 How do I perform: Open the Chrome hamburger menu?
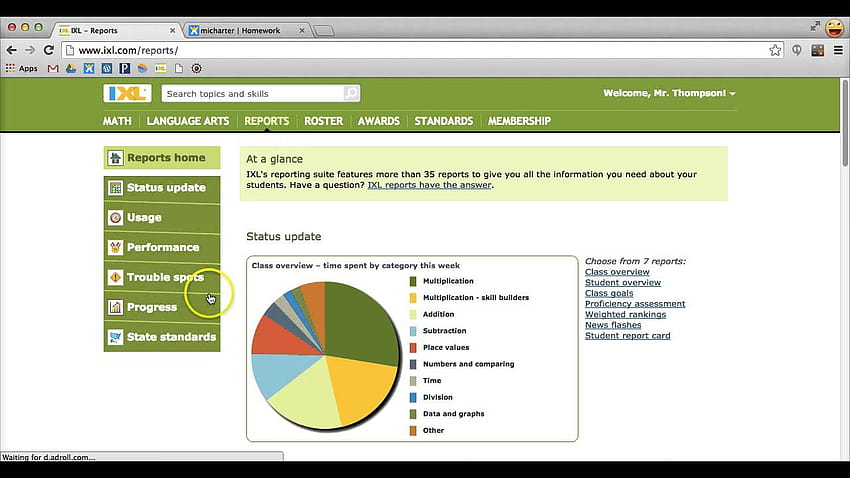pos(838,50)
